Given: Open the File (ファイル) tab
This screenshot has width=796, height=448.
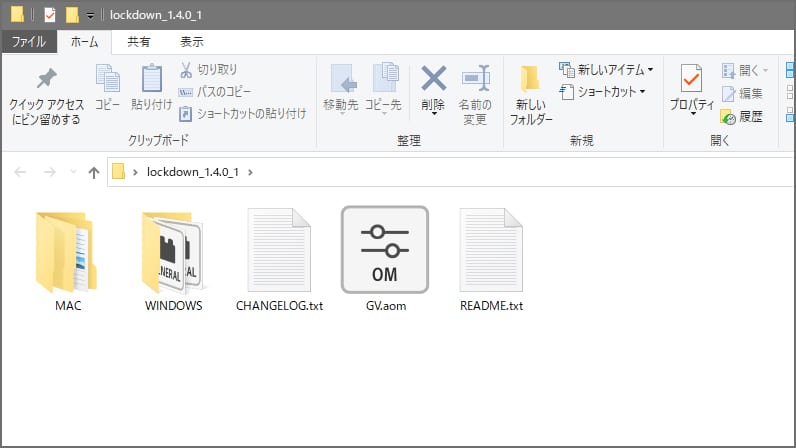Looking at the screenshot, I should pos(28,42).
